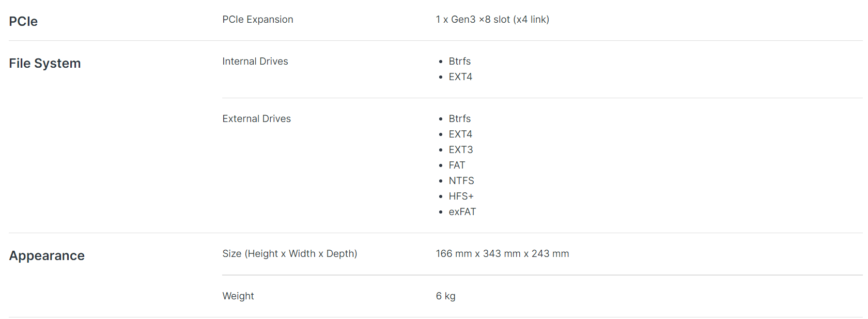Select the Weight label

(x=238, y=296)
